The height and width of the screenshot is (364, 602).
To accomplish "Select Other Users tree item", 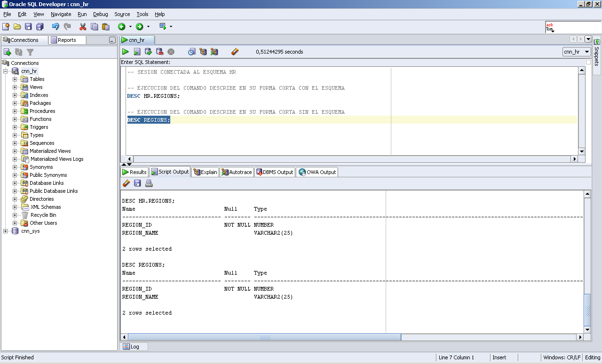I will [43, 223].
